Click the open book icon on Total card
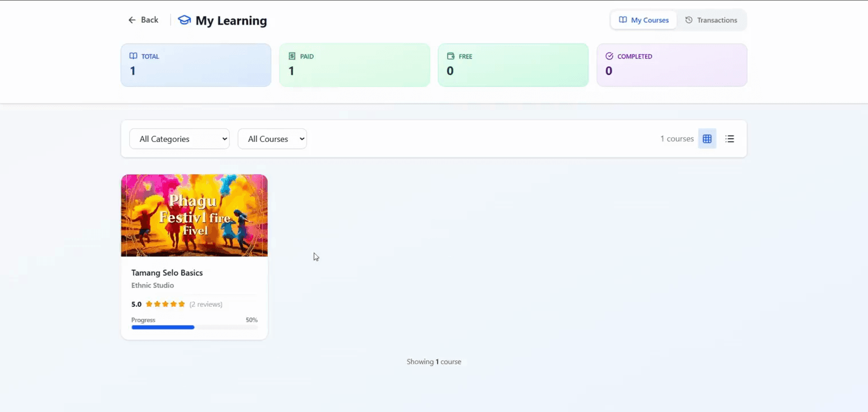868x412 pixels. (x=133, y=56)
